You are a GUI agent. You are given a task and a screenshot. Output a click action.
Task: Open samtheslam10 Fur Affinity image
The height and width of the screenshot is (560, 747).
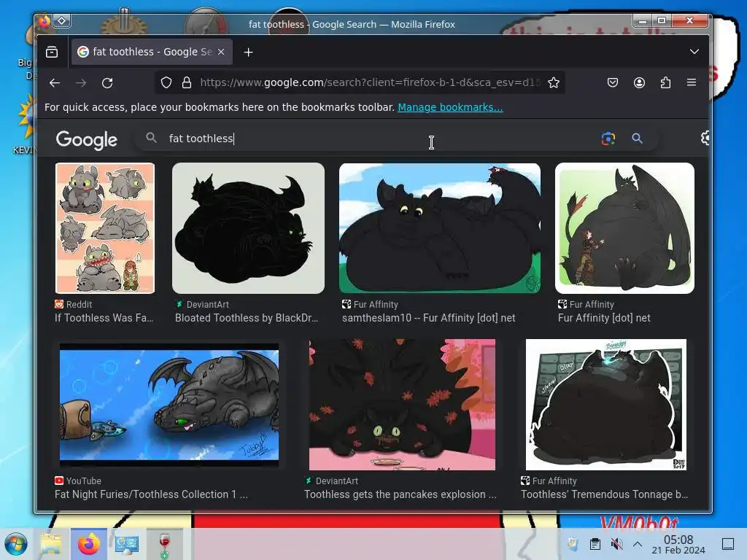point(440,228)
